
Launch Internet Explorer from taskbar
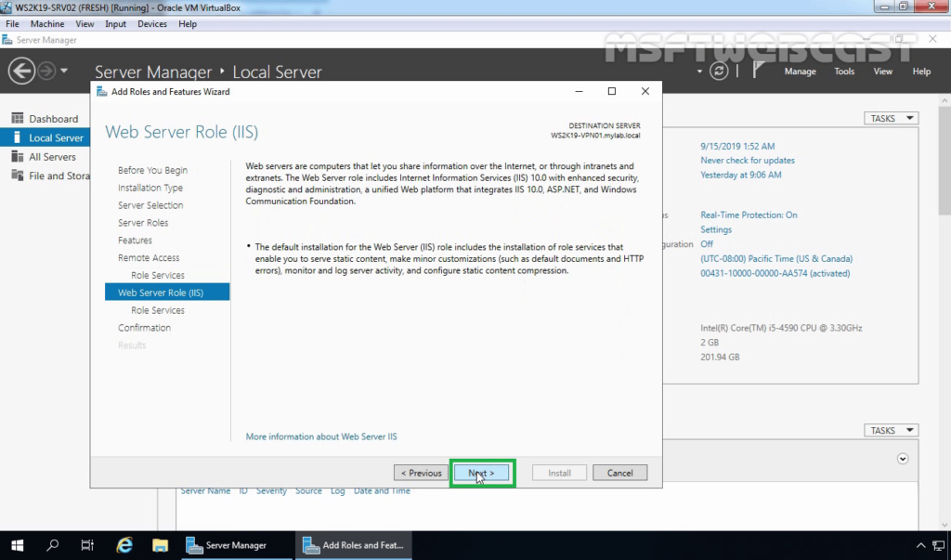point(124,545)
